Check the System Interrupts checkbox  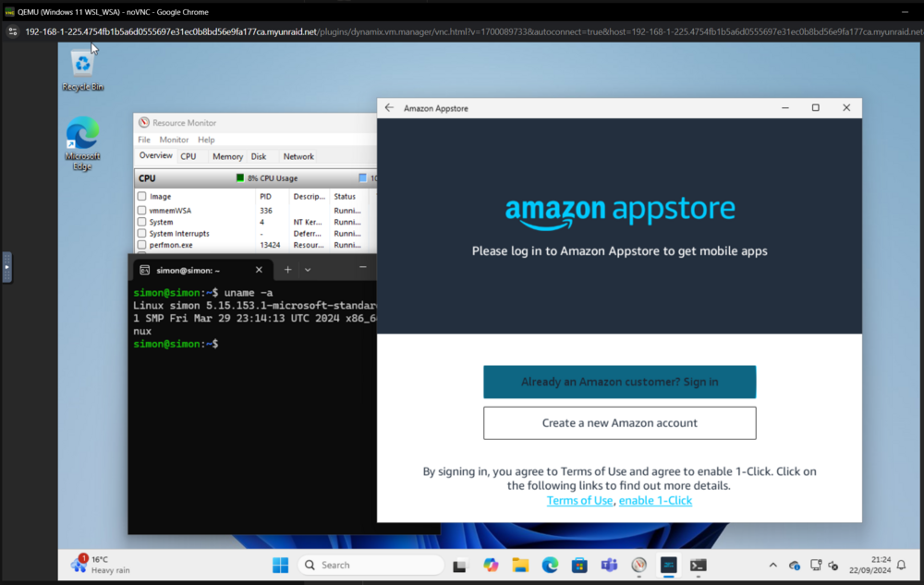[141, 233]
